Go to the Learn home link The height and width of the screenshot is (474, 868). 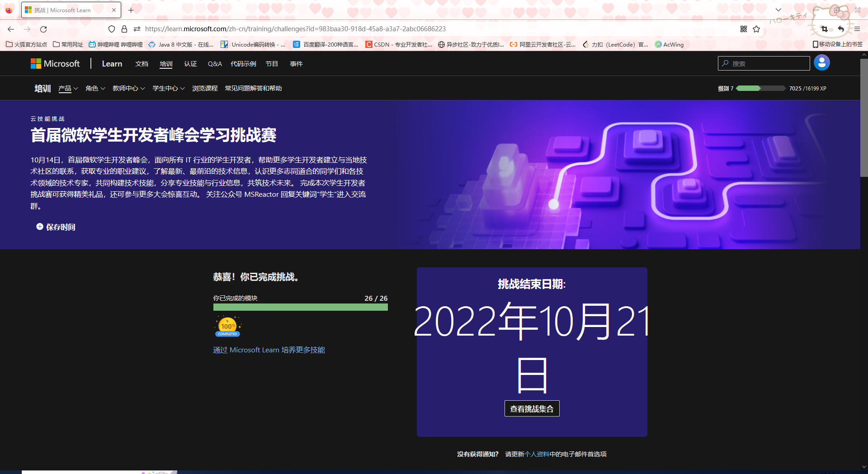point(112,64)
